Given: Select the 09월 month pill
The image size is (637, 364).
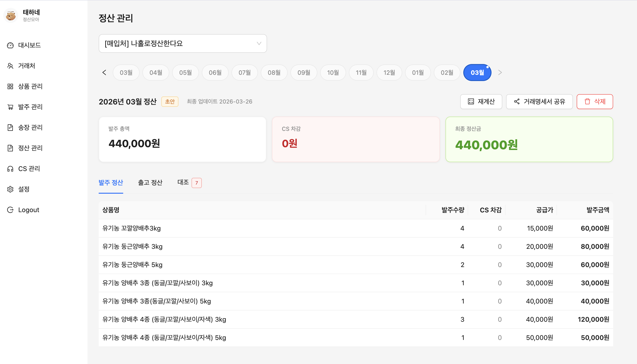Looking at the screenshot, I should click(304, 72).
